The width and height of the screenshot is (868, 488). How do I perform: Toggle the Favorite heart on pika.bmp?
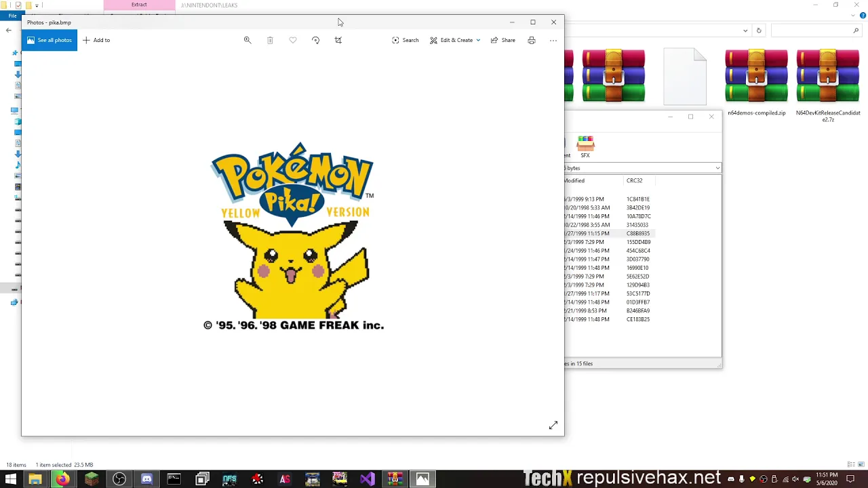(x=293, y=40)
